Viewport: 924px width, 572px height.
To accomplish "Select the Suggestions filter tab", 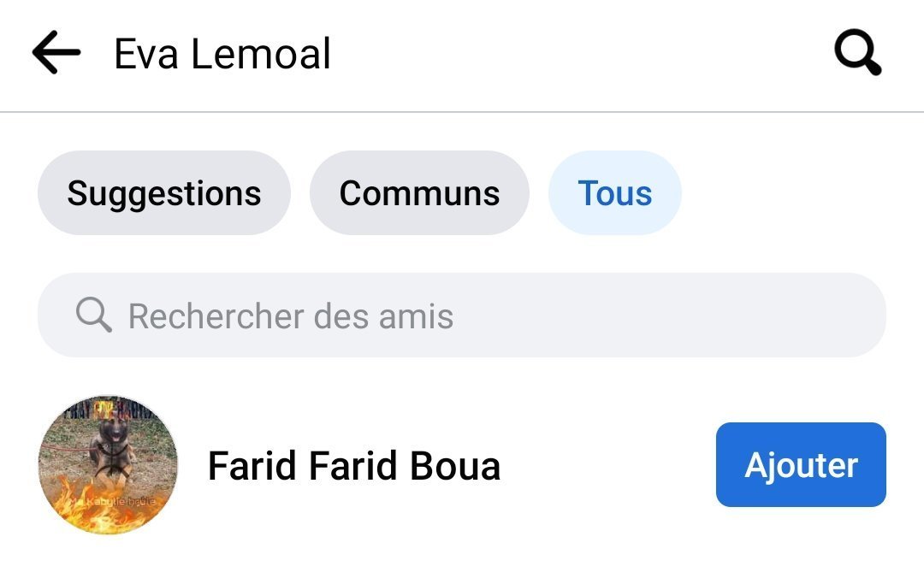I will pos(164,193).
